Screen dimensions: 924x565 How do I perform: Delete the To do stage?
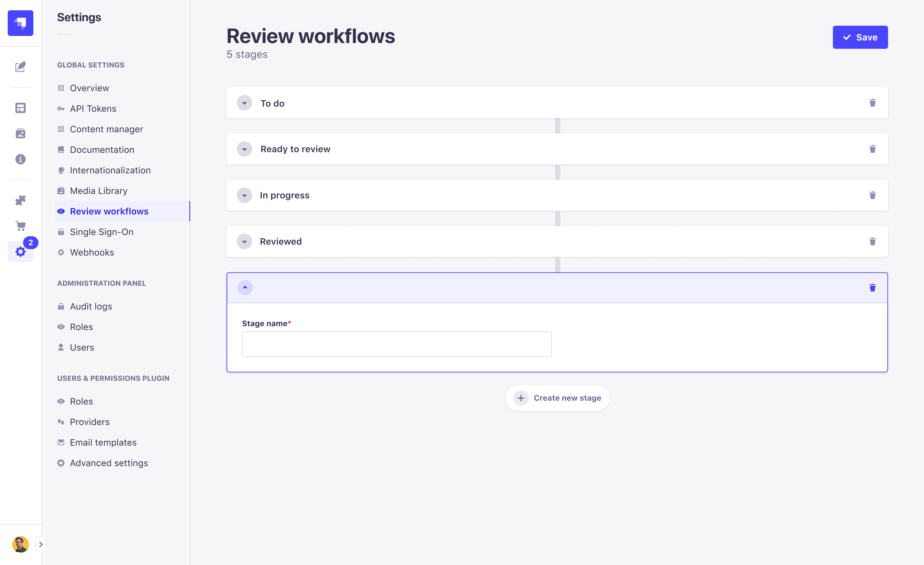tap(872, 103)
